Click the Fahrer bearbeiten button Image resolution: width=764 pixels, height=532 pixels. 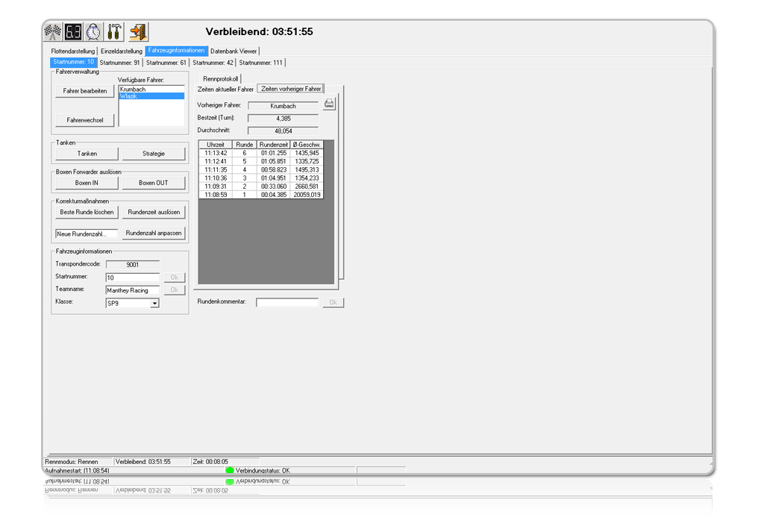85,91
